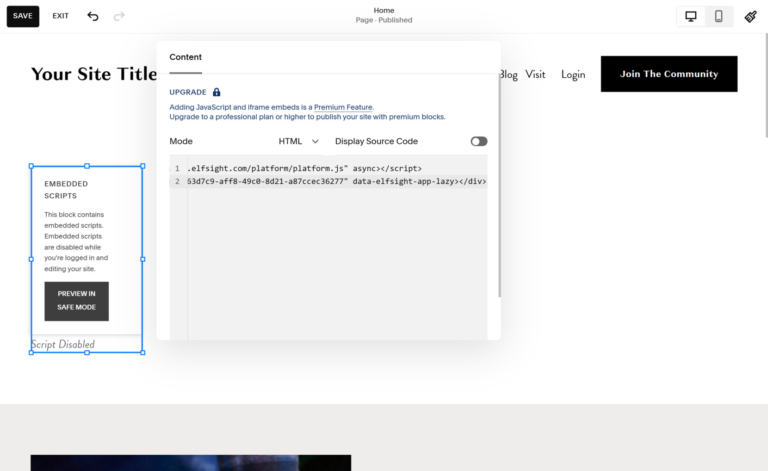Open the Login navigation link
768x471 pixels.
[x=573, y=74]
